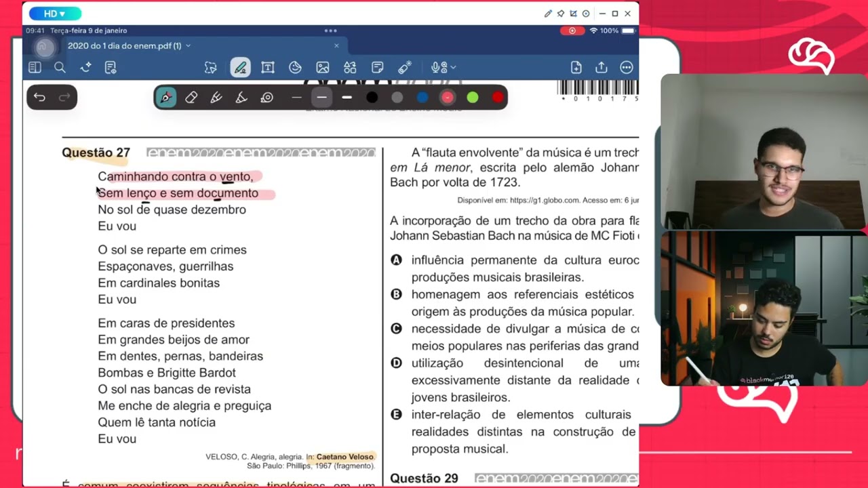
Task: Click the mirroring window pencil annotate icon
Action: [548, 14]
